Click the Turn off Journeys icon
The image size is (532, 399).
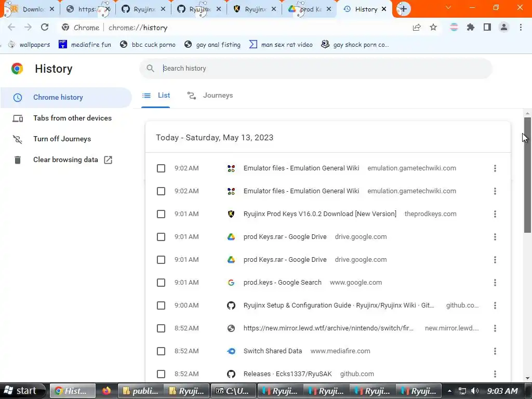(18, 139)
